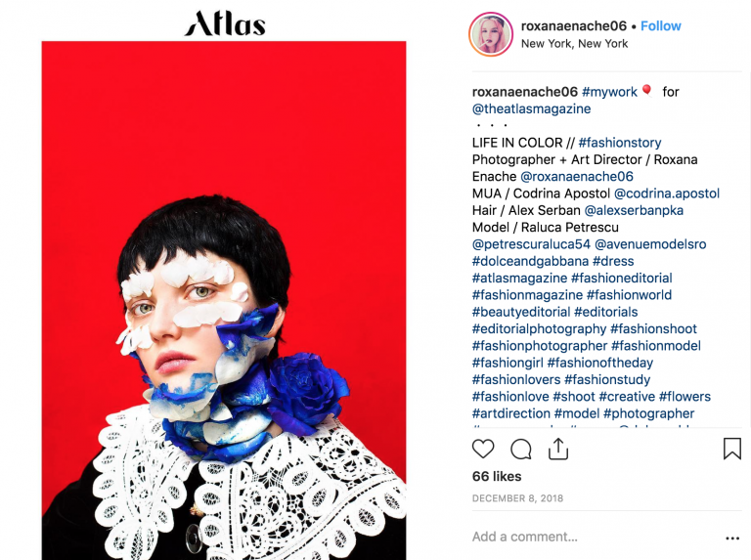Follow roxanaenache06
The height and width of the screenshot is (560, 751).
point(660,25)
